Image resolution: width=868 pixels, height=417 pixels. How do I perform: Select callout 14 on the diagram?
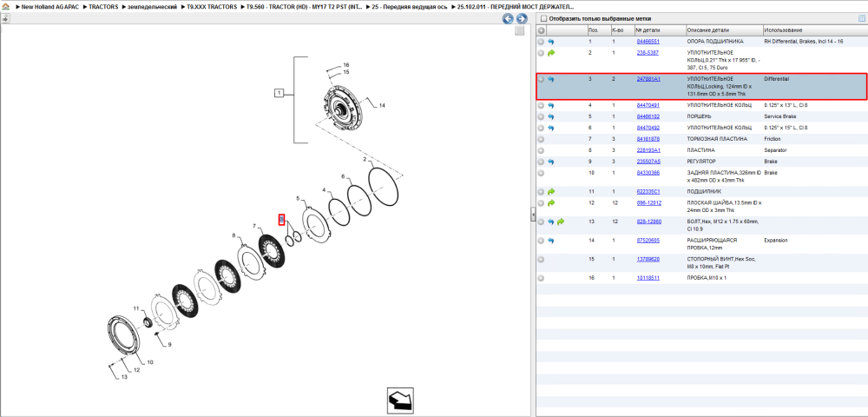tap(381, 106)
